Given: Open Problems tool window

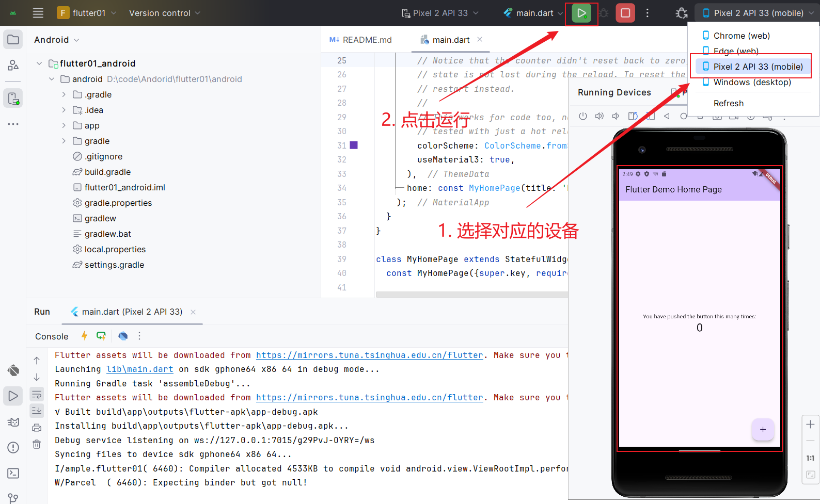Looking at the screenshot, I should (13, 447).
